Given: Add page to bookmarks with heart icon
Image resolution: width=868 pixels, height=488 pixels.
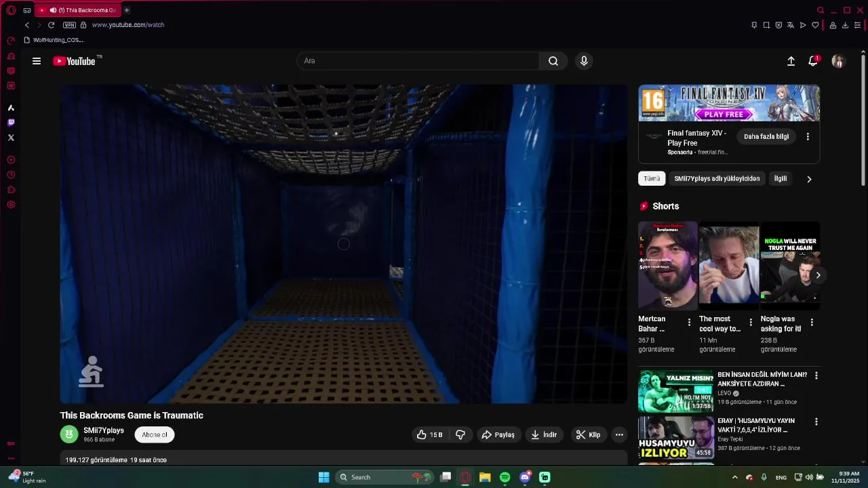Looking at the screenshot, I should (815, 25).
